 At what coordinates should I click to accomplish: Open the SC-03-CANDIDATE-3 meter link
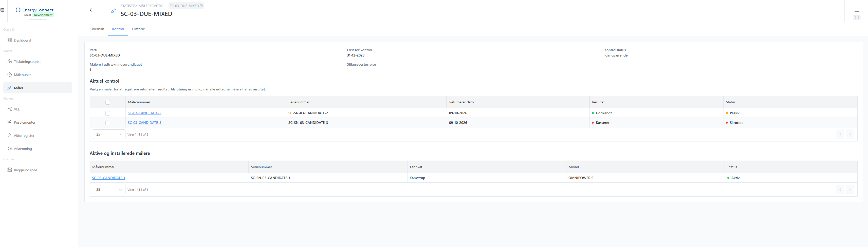coord(144,123)
